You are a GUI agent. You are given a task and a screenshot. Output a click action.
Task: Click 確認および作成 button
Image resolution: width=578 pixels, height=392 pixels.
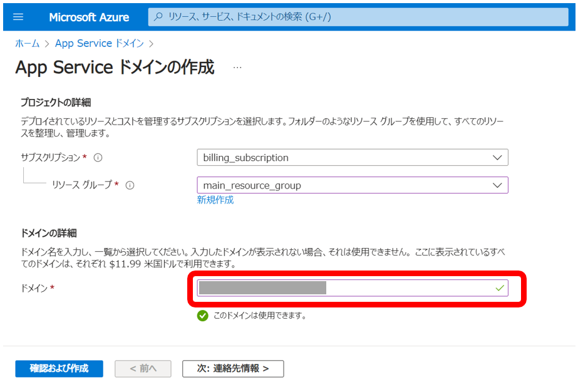tap(59, 368)
